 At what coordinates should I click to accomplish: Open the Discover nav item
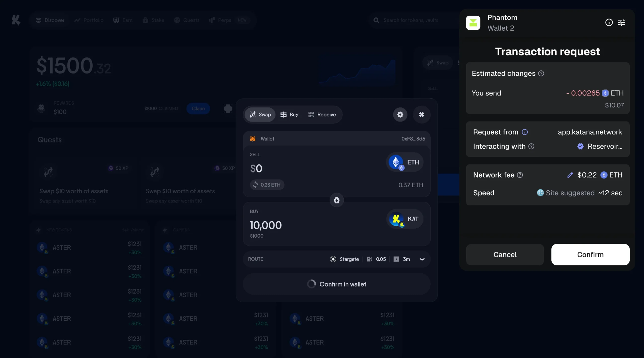(x=50, y=20)
